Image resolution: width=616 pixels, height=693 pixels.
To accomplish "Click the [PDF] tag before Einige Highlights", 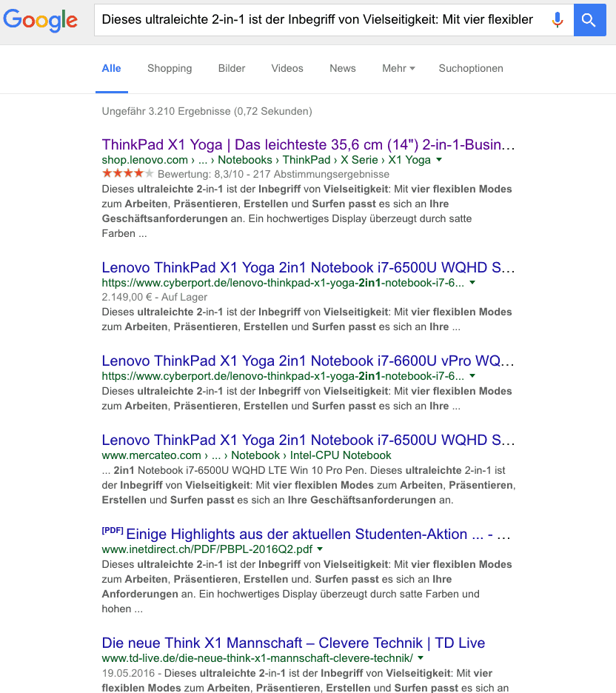I will click(x=112, y=532).
